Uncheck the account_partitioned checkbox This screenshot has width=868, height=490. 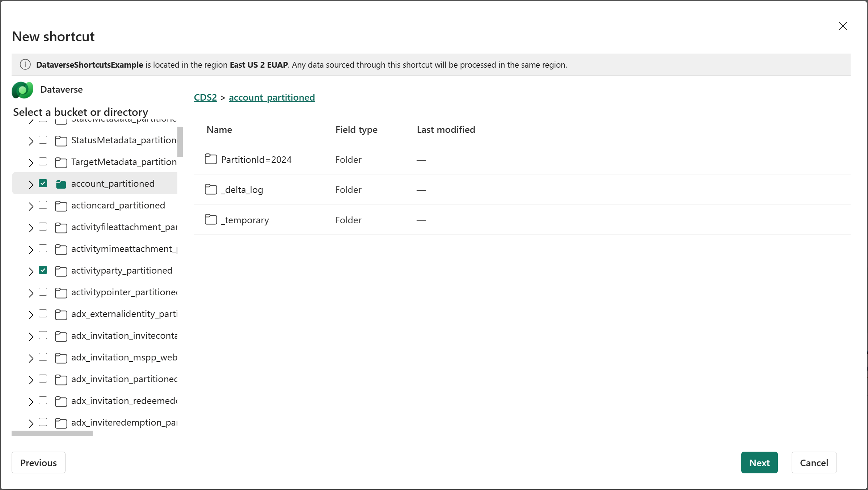click(43, 183)
